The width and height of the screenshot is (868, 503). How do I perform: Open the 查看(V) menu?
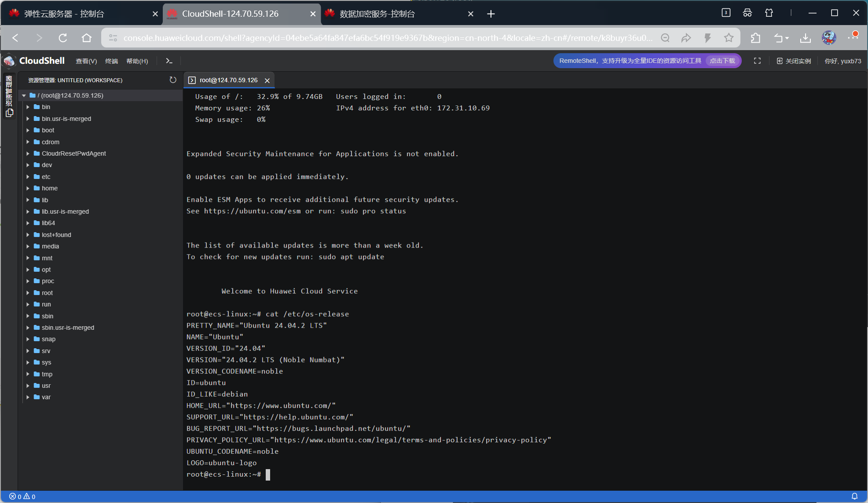86,61
